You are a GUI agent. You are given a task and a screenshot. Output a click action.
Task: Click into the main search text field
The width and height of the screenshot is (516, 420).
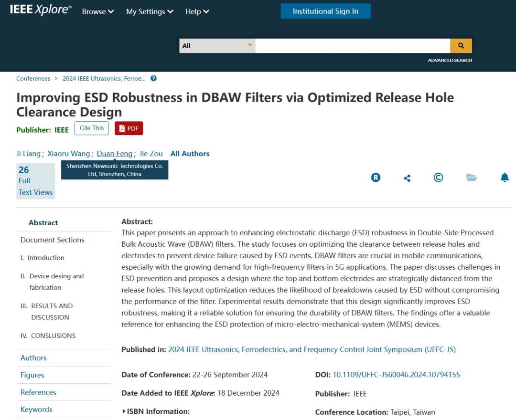(352, 45)
